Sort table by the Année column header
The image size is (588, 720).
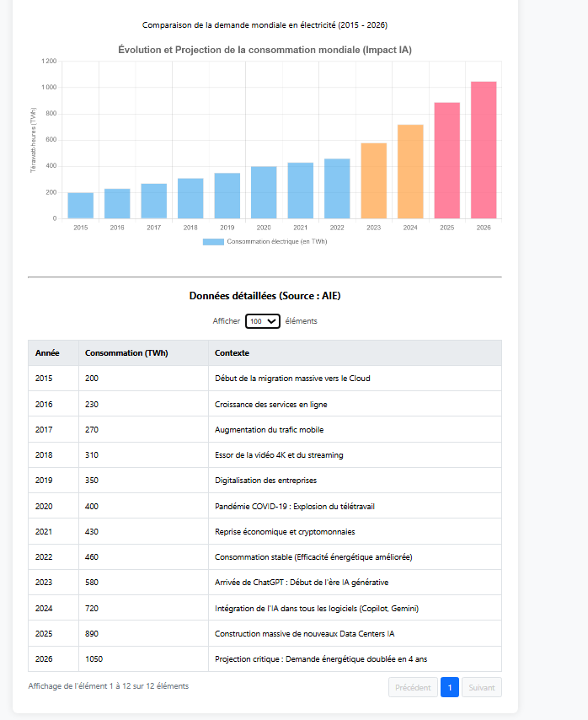click(x=48, y=352)
